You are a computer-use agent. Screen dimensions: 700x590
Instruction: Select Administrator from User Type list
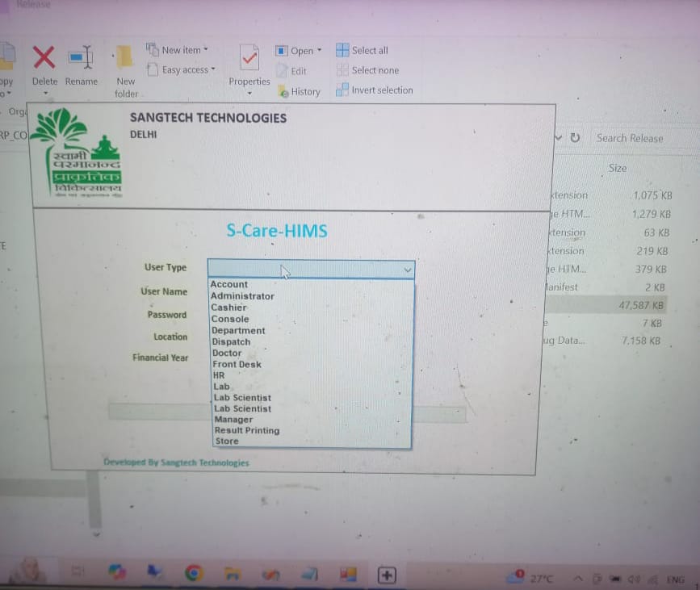point(242,296)
